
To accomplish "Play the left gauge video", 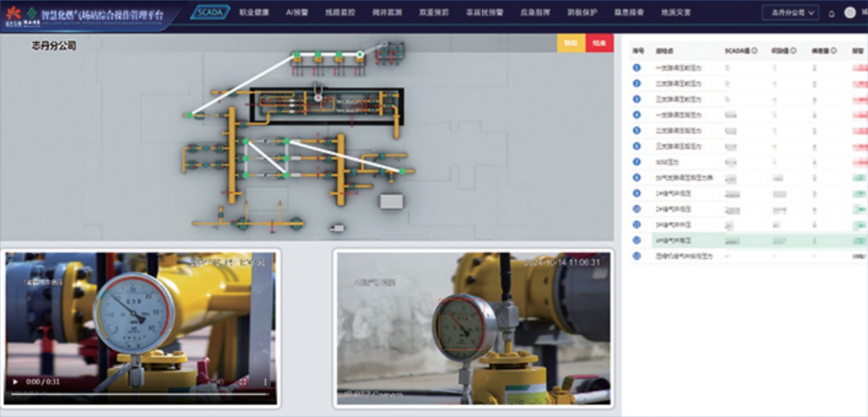I will click(x=15, y=381).
